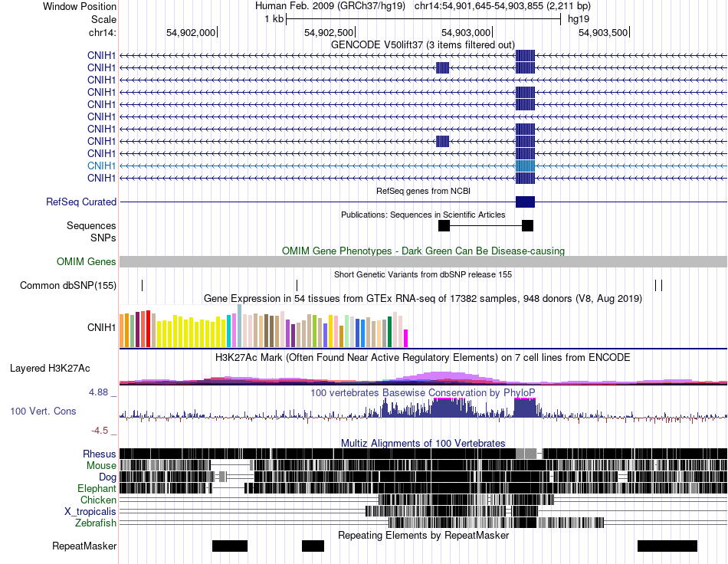Click the 1 kb scale bar label
Screen dimensions: 728x564
tap(274, 19)
